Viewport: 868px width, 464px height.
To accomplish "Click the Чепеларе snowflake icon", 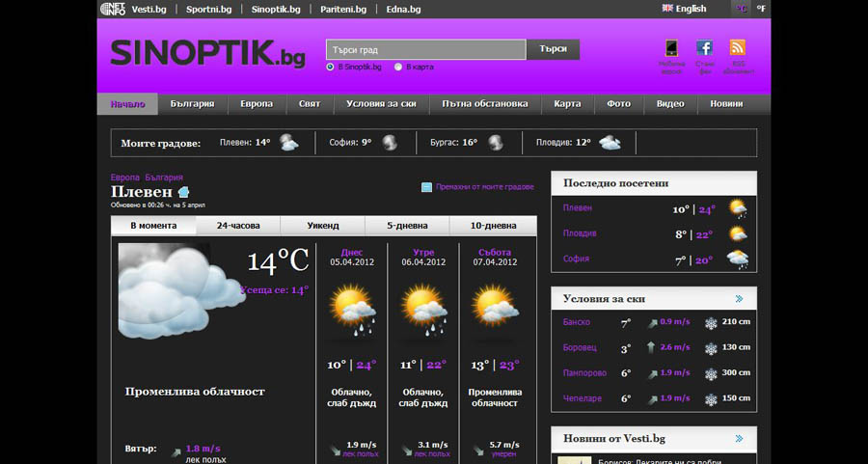I will click(x=711, y=399).
